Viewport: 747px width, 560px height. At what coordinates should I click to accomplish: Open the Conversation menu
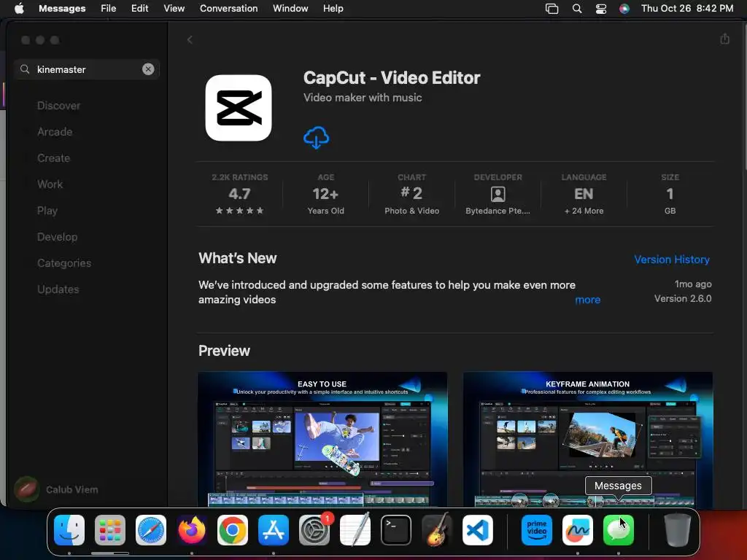[228, 9]
